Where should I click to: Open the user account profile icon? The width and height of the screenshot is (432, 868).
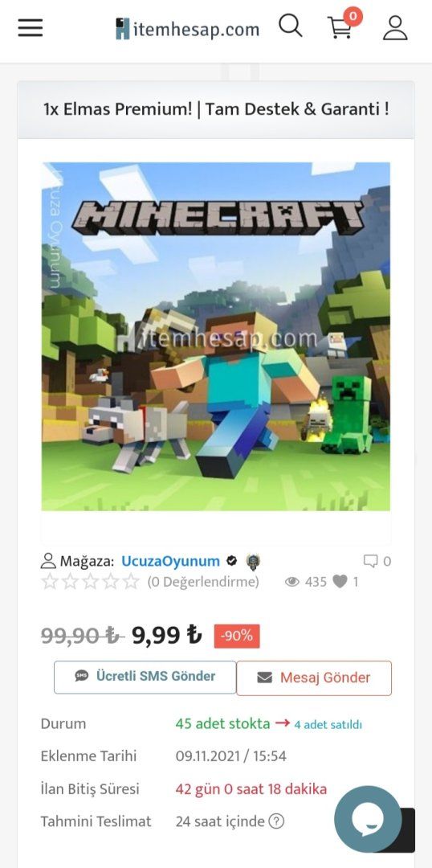(x=395, y=27)
